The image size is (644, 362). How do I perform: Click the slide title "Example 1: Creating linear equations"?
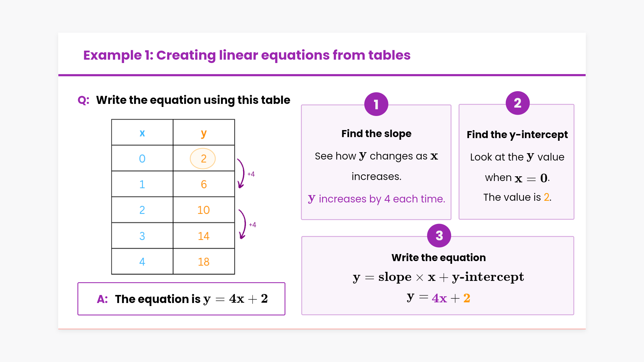pyautogui.click(x=247, y=55)
